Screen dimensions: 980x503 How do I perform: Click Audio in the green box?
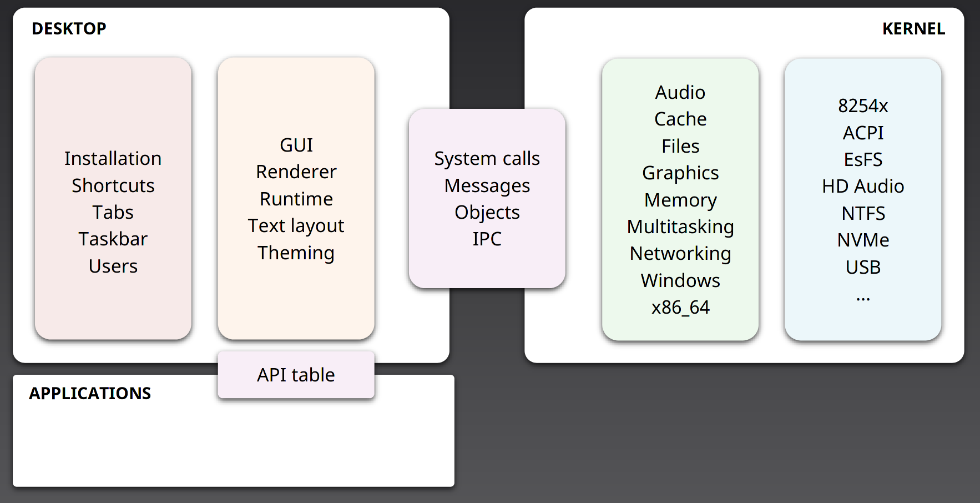click(x=680, y=92)
